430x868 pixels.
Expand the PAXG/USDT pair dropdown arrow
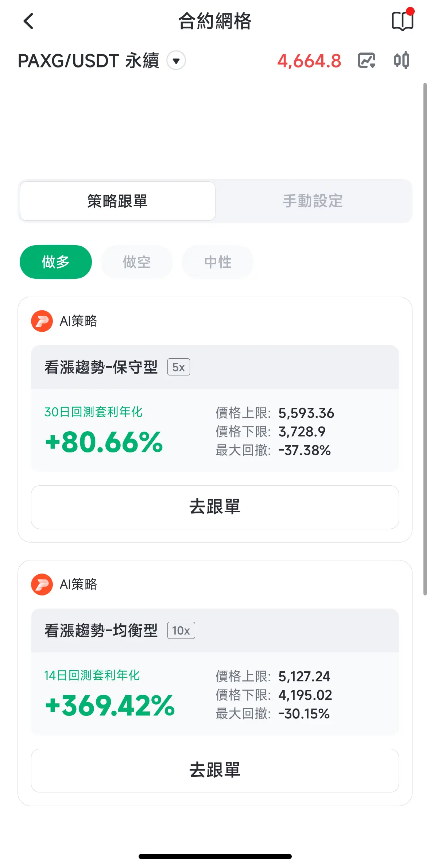click(176, 61)
